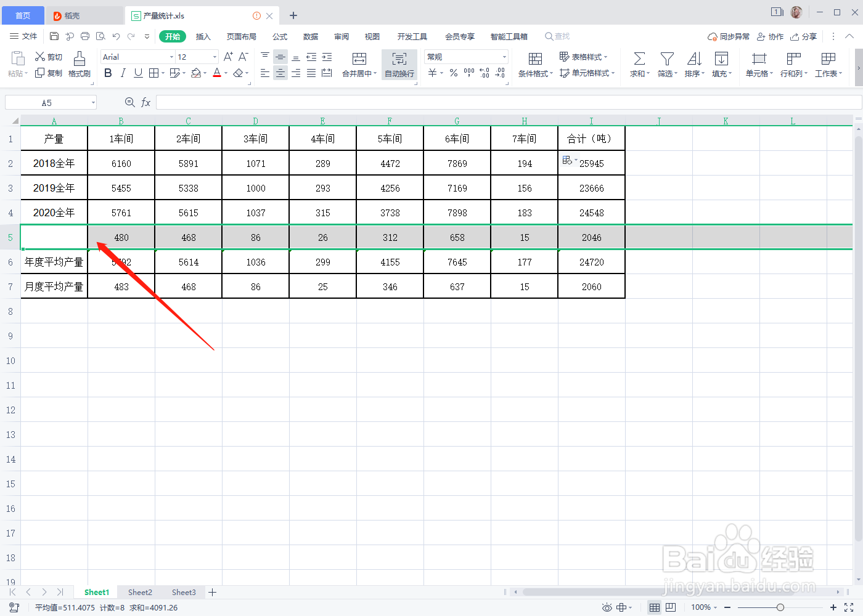Click the Share (分享) button
Viewport: 863px width, 616px height.
(804, 36)
